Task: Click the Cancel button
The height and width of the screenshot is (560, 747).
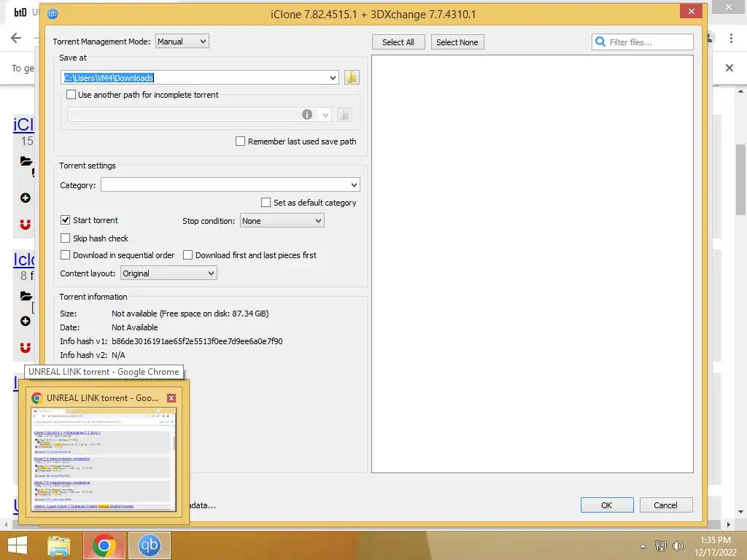Action: tap(666, 505)
